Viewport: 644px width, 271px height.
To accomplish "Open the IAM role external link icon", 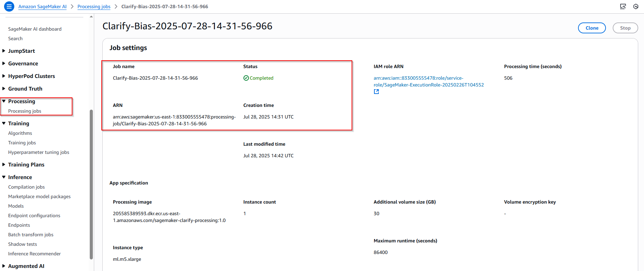I will [376, 92].
